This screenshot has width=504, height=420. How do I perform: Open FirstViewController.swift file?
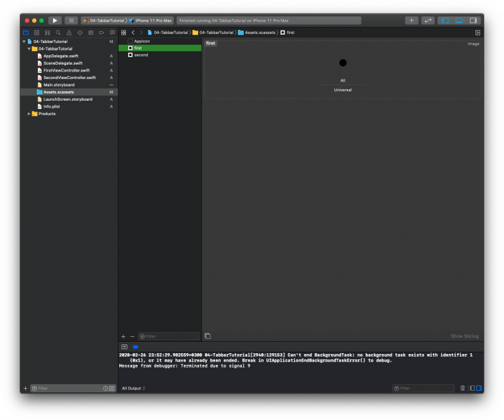pyautogui.click(x=66, y=70)
